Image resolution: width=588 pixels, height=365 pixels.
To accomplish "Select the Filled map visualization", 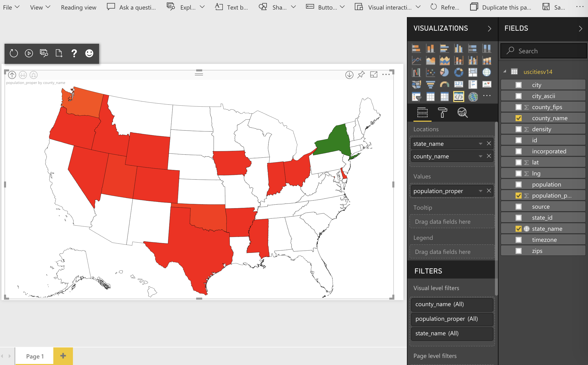I will pyautogui.click(x=416, y=84).
